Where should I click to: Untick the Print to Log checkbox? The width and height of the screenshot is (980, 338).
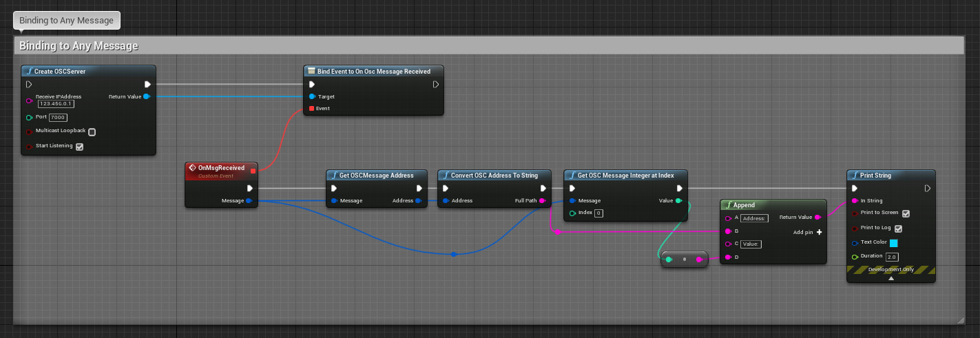pyautogui.click(x=898, y=228)
